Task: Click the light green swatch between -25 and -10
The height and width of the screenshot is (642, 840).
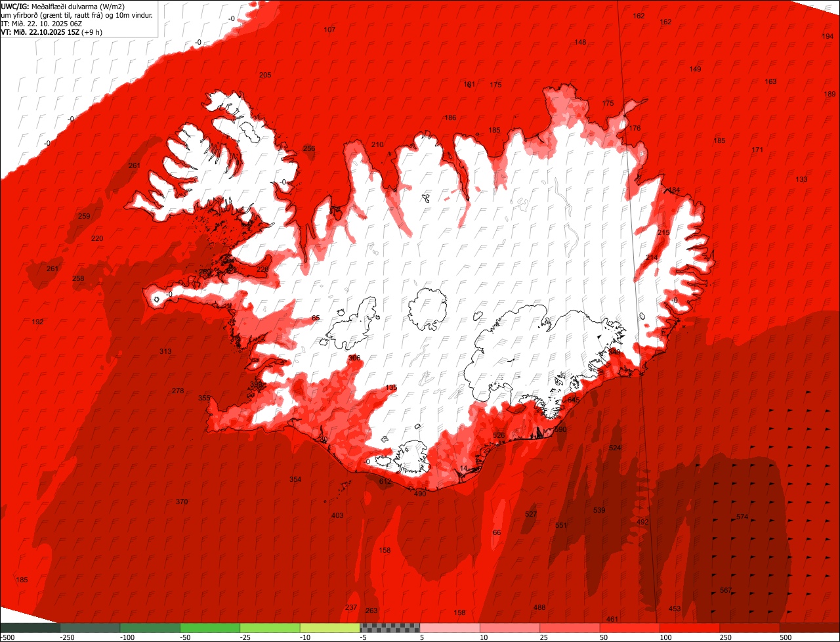Action: [270, 628]
